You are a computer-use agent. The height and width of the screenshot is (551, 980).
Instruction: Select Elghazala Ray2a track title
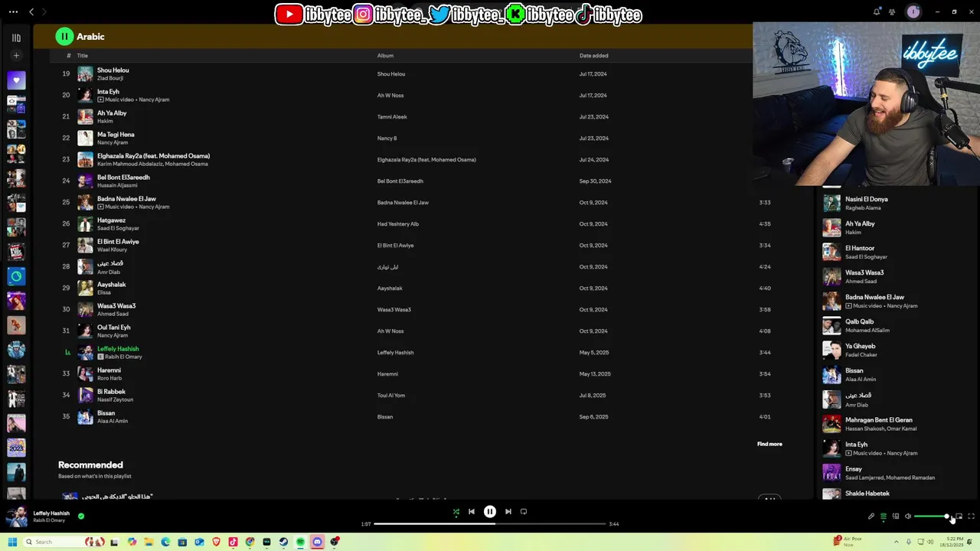pos(153,156)
